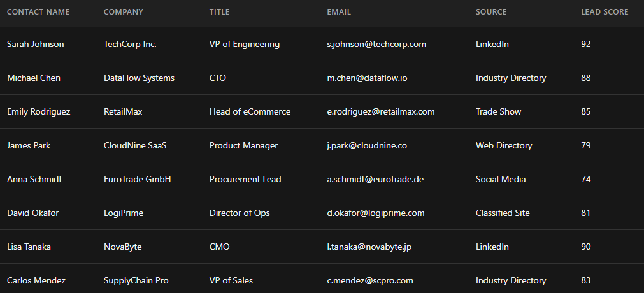Click the Source column header

pyautogui.click(x=491, y=12)
